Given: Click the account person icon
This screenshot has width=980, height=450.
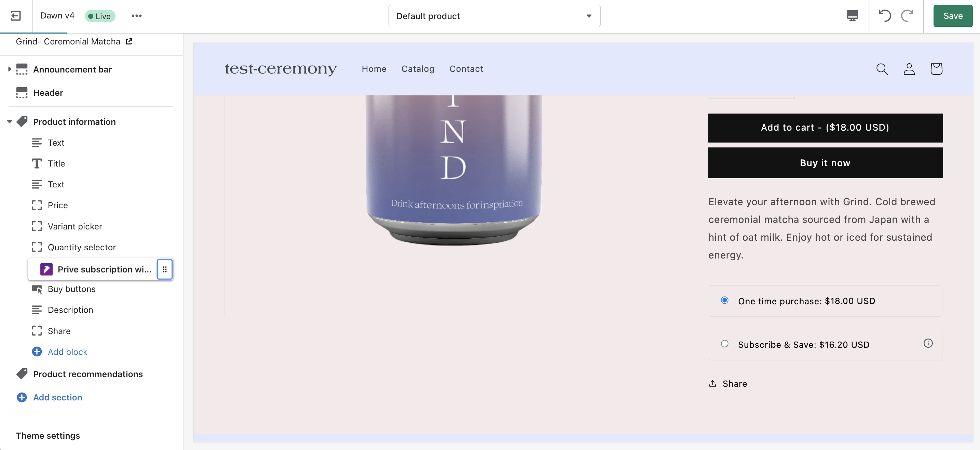Looking at the screenshot, I should [x=909, y=69].
